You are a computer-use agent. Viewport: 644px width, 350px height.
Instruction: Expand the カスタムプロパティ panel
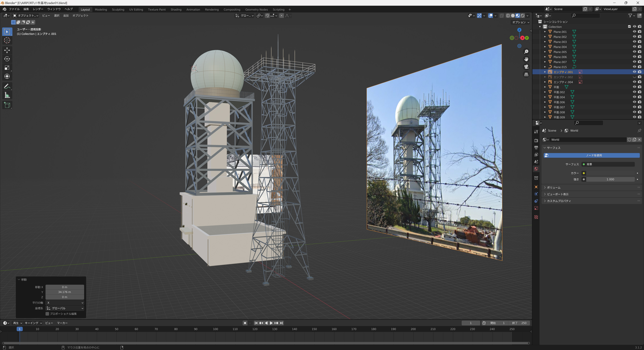(x=591, y=201)
